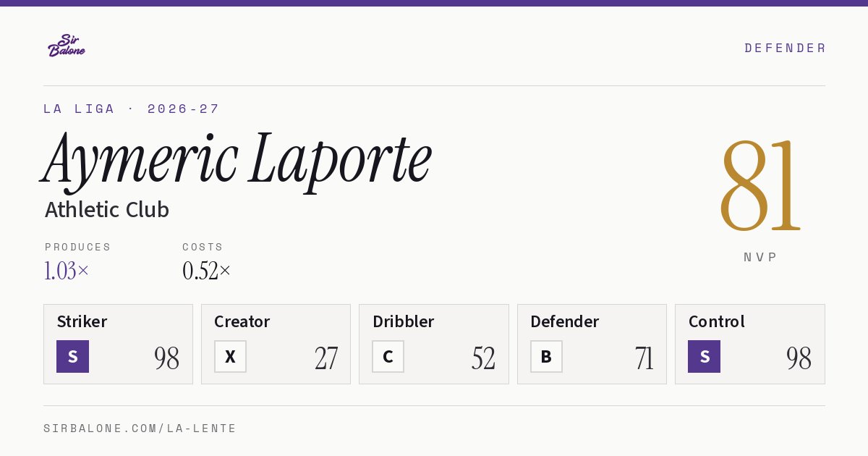Click the Athletic Club team name
Viewport: 868px width, 456px height.
[x=106, y=209]
